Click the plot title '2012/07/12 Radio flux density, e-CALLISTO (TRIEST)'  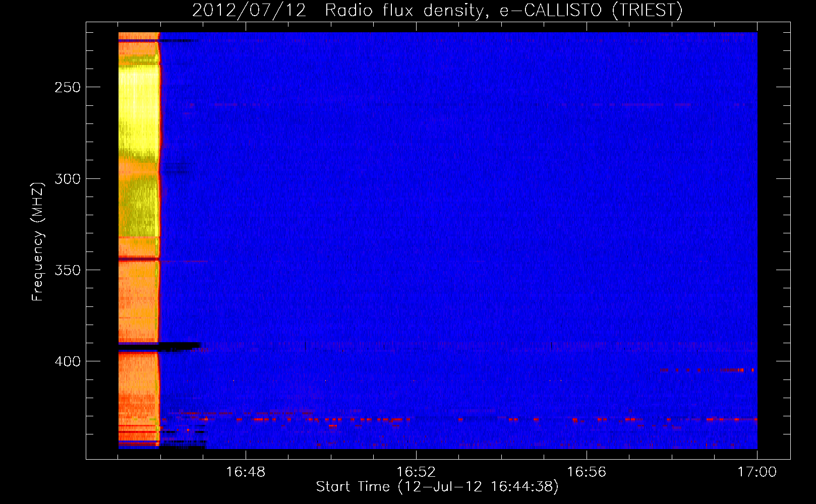(x=437, y=10)
